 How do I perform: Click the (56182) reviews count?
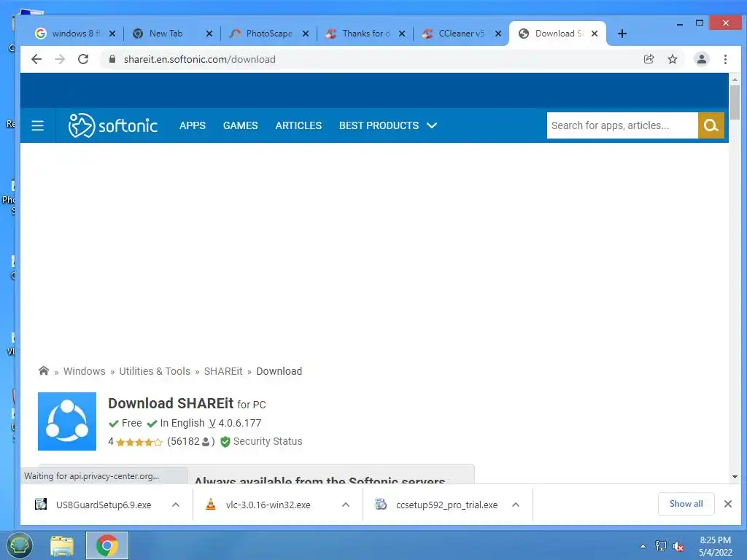click(190, 441)
